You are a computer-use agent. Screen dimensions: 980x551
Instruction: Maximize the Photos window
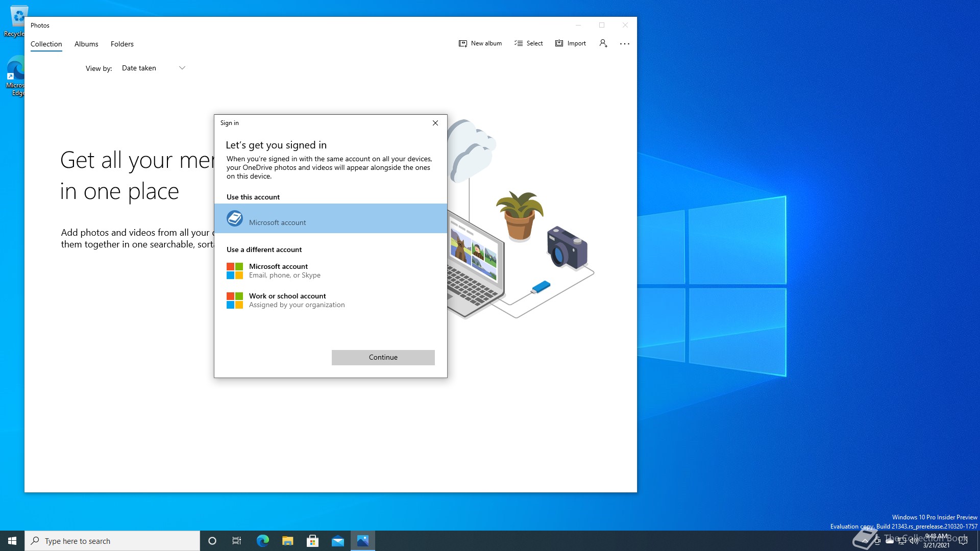(602, 25)
